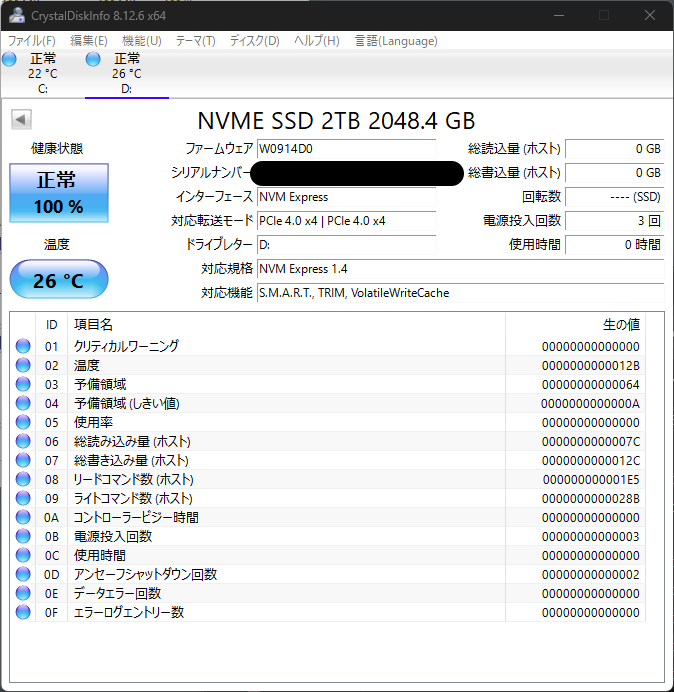
Task: Minimize the CrystalDiskInfo window
Action: point(559,15)
